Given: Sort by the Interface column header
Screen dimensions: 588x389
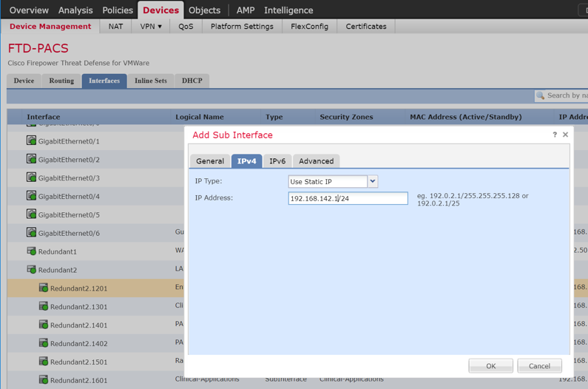Looking at the screenshot, I should [44, 117].
